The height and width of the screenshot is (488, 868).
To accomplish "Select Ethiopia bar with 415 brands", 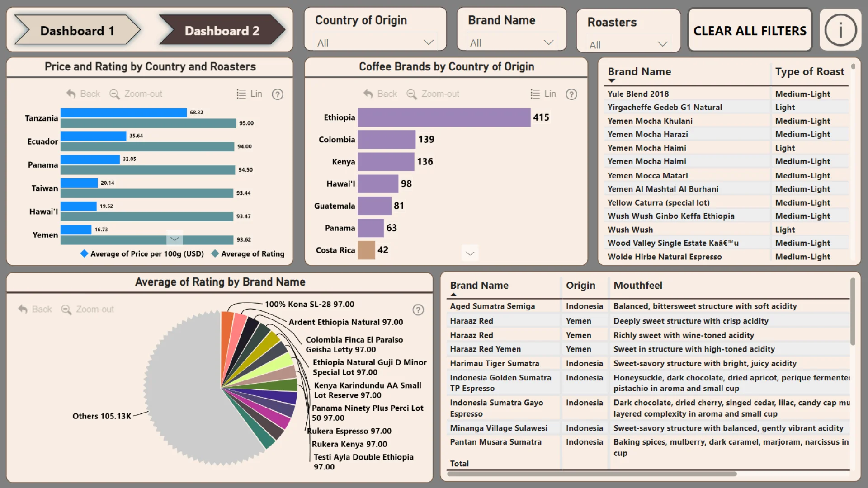I will pos(444,117).
